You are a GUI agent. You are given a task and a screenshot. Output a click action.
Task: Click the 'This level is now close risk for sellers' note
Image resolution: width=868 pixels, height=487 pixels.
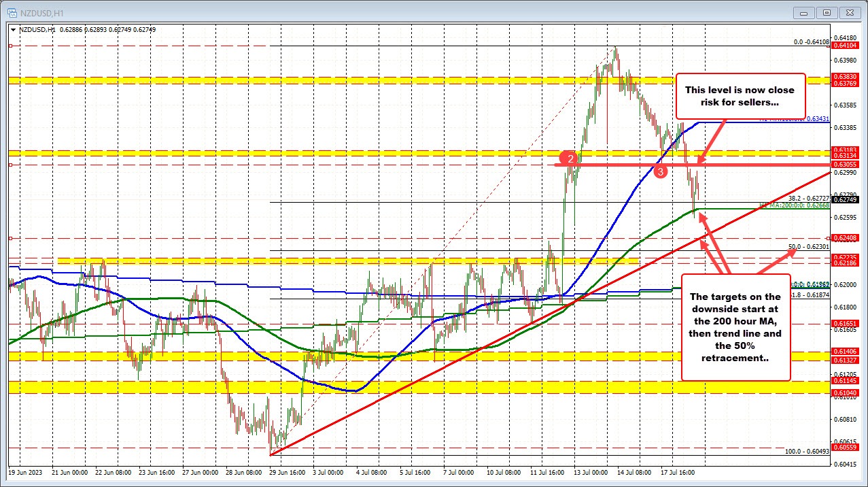[x=740, y=96]
